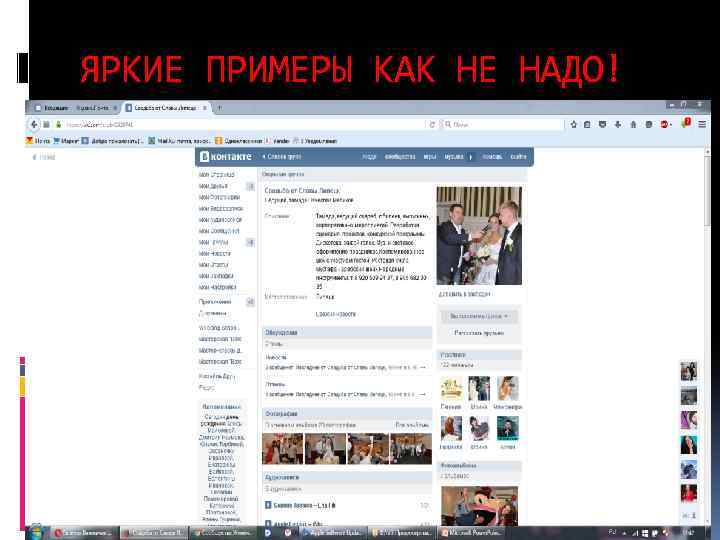Click игры in VK header menu
Screen dimensions: 720x540
[x=430, y=157]
